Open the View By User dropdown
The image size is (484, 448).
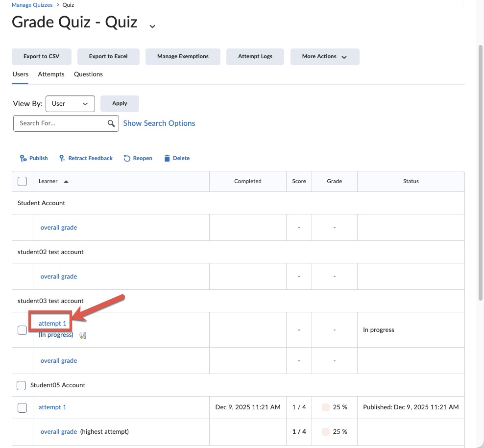(70, 104)
